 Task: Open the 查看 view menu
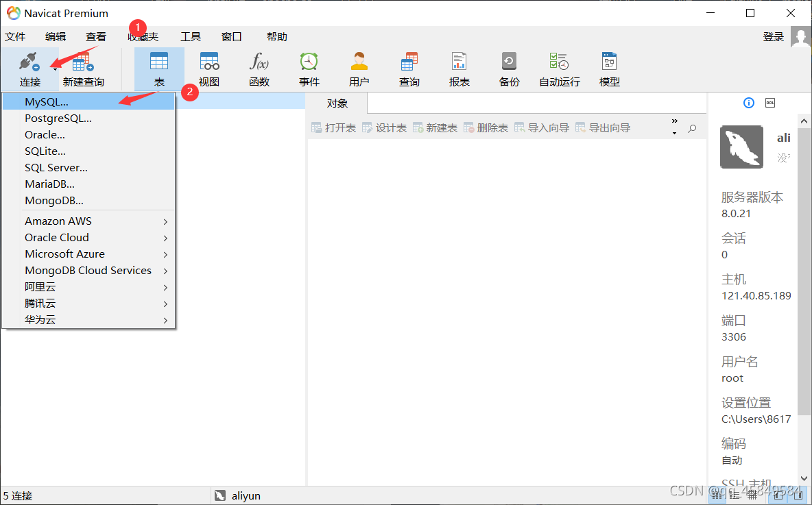96,37
